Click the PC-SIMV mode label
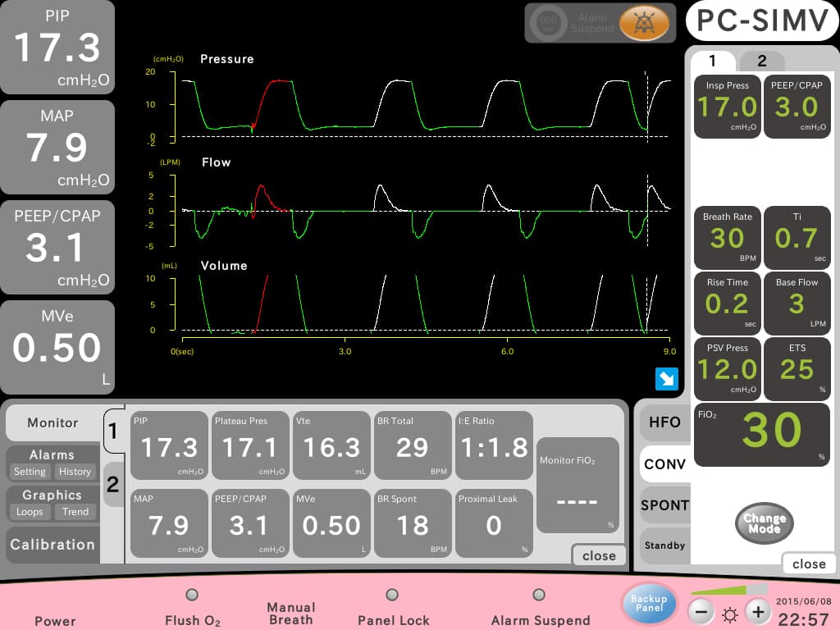The width and height of the screenshot is (840, 630). pos(762,21)
